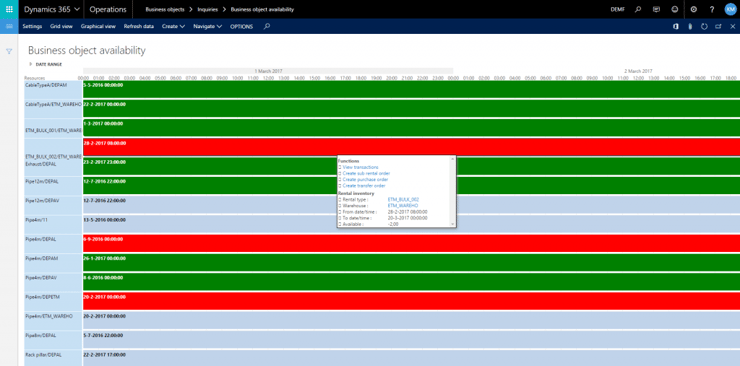Click red bar starting 6-9-2016 00:00:00
Screen dimensions: 740x366
coord(412,243)
